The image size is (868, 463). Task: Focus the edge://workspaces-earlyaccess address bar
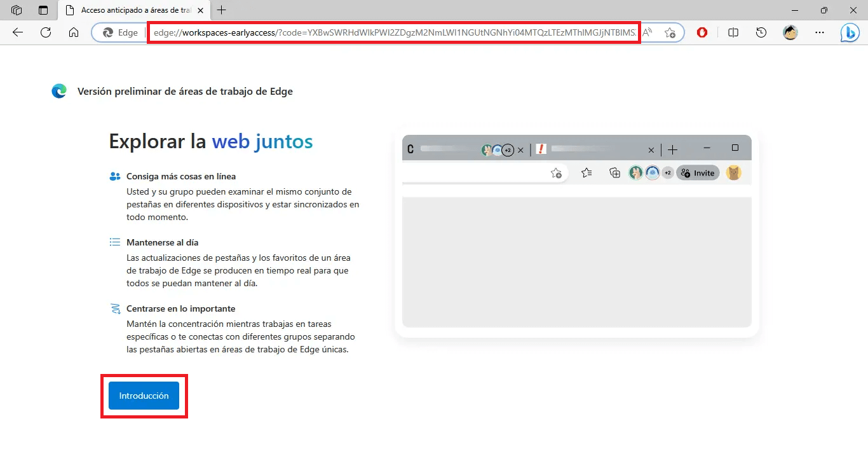click(393, 32)
